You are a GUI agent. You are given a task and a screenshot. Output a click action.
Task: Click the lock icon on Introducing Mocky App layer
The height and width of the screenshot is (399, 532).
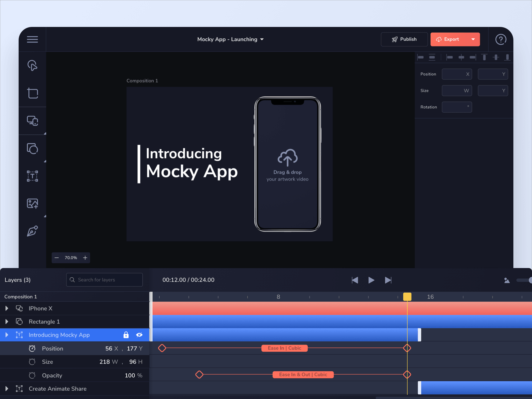coord(126,335)
